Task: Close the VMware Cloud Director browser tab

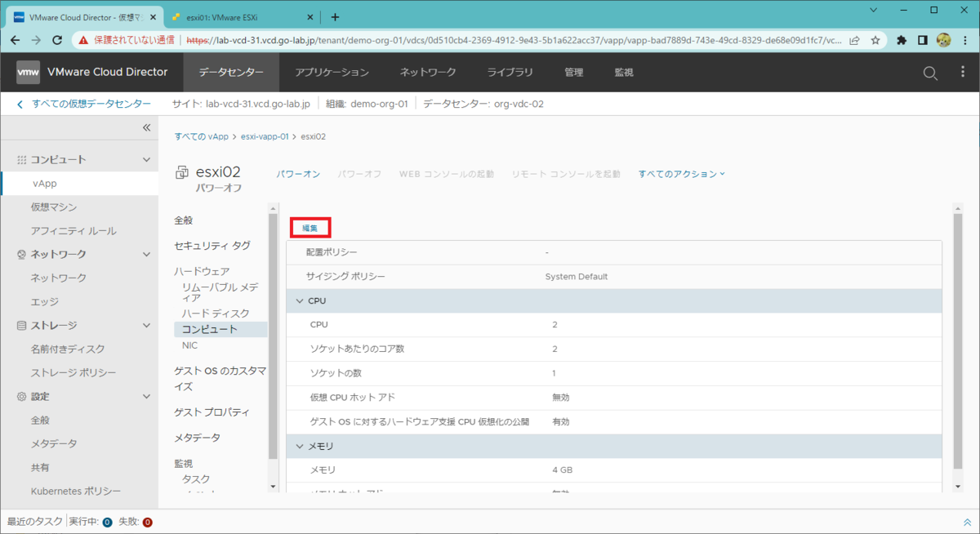Action: (x=153, y=16)
